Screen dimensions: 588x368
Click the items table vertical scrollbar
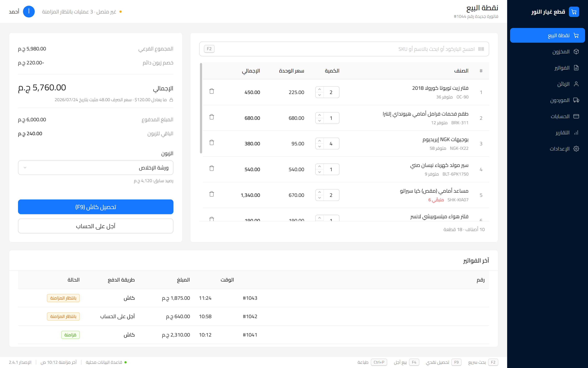click(x=201, y=108)
